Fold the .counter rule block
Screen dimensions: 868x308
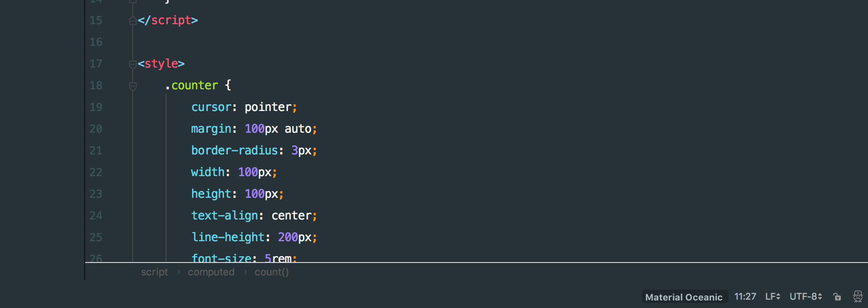pyautogui.click(x=133, y=86)
